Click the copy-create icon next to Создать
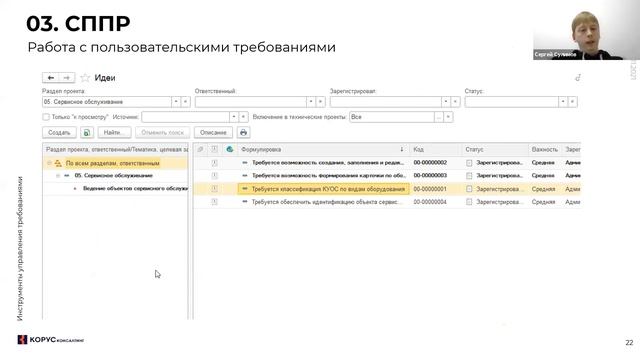Viewport: 640px width, 360px height. point(87,133)
